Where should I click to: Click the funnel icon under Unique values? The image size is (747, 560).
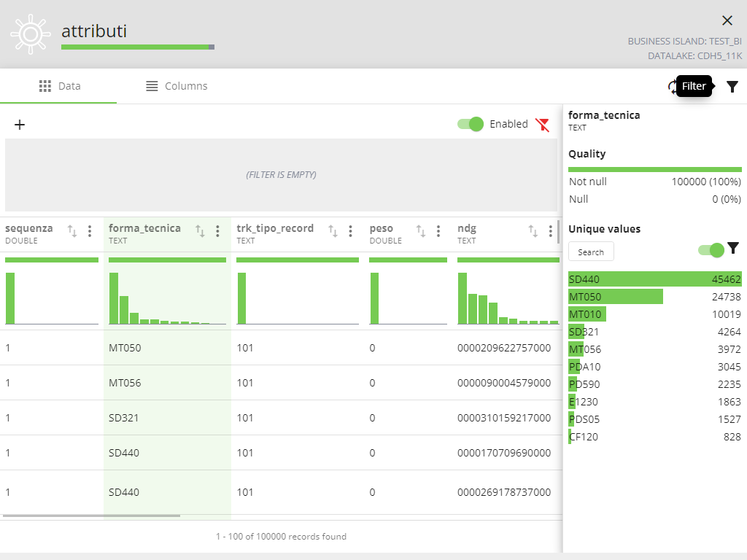coord(733,249)
